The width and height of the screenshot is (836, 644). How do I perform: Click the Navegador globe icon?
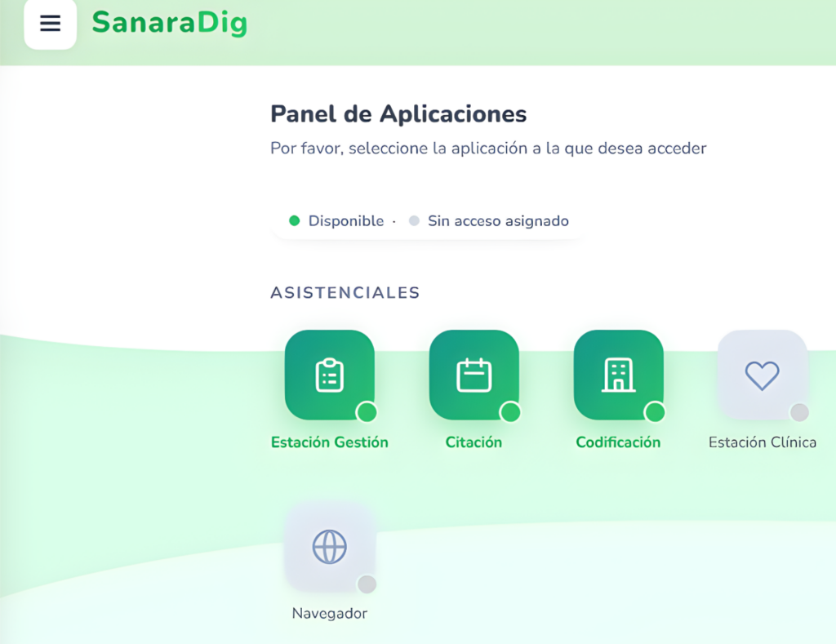[x=330, y=546]
